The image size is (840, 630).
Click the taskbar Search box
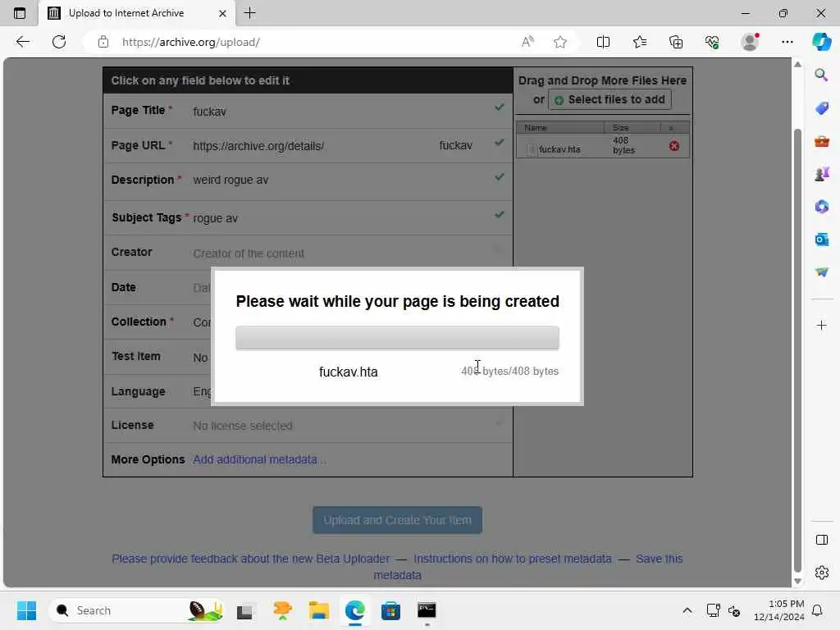137,610
